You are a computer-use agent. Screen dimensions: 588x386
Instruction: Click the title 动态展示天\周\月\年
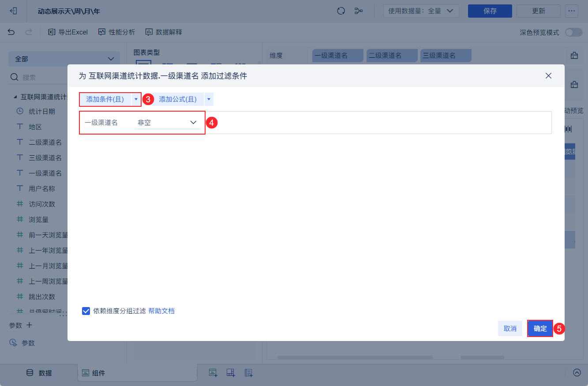(69, 11)
